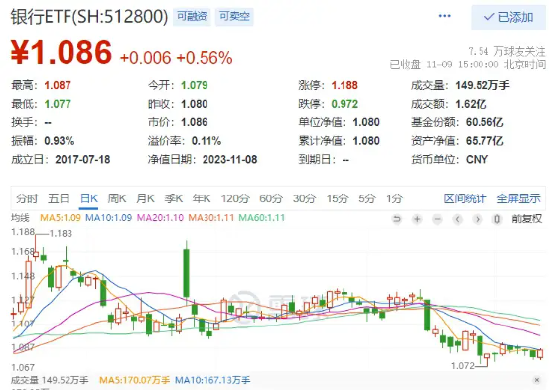Click the MA10:1.09 moving average label
The height and width of the screenshot is (391, 550).
point(108,218)
